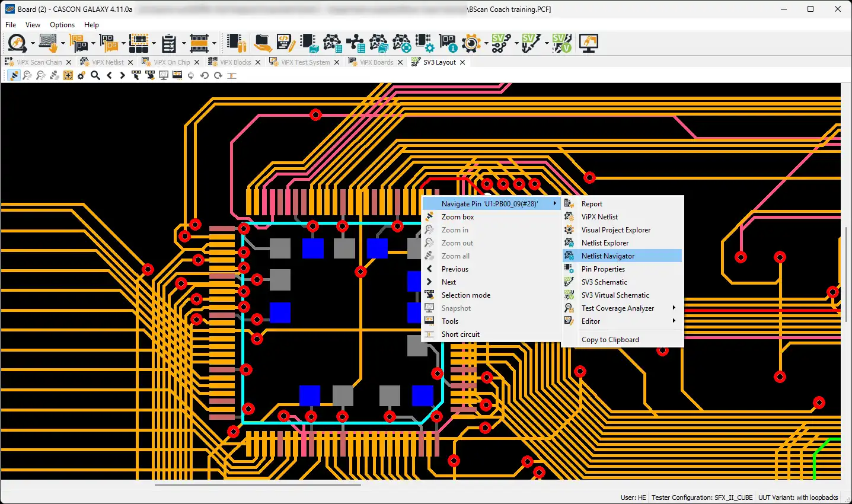Click the search magnifier in layout toolbar
The height and width of the screenshot is (504, 852).
95,75
